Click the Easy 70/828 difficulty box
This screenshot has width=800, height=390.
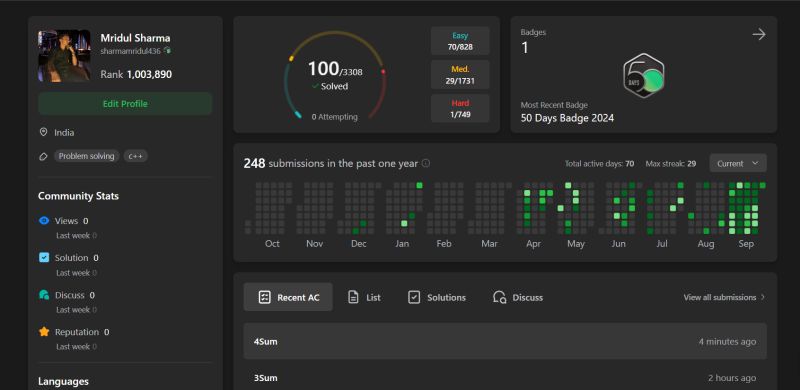coord(460,41)
